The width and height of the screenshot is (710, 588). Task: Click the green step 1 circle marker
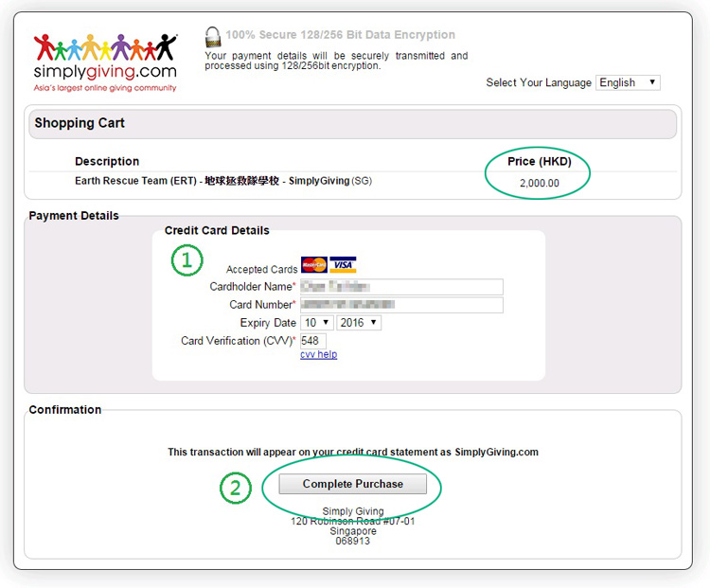pos(186,261)
